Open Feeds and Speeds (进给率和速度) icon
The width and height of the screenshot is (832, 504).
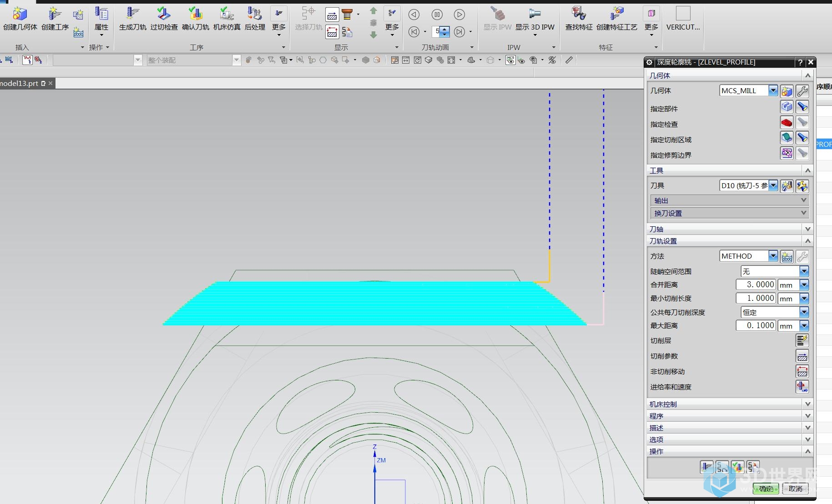(802, 387)
